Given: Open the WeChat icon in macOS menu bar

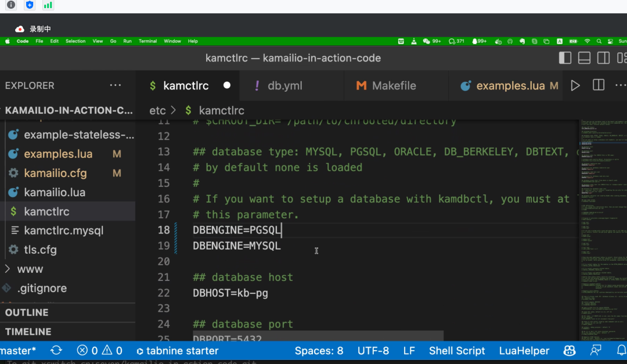Looking at the screenshot, I should pos(427,41).
